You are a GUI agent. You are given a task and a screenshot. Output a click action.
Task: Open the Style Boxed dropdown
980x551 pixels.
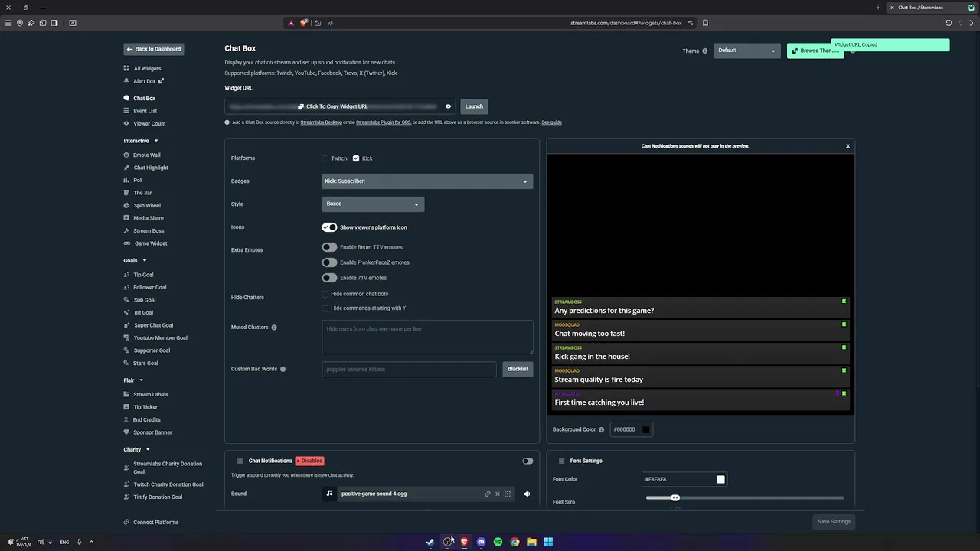(x=373, y=204)
